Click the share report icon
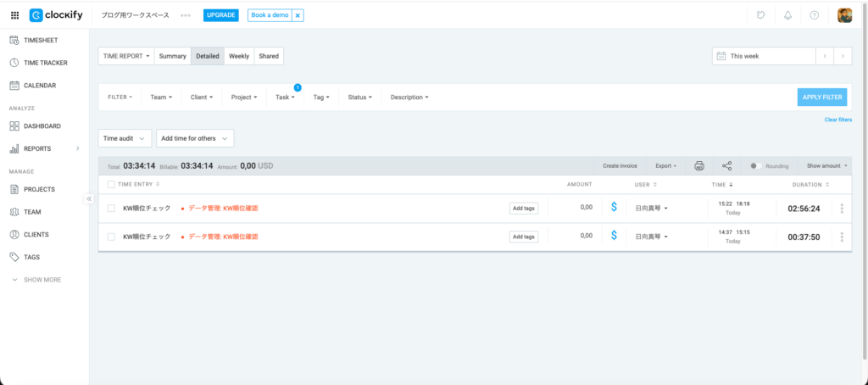Image resolution: width=868 pixels, height=385 pixels. pyautogui.click(x=726, y=166)
